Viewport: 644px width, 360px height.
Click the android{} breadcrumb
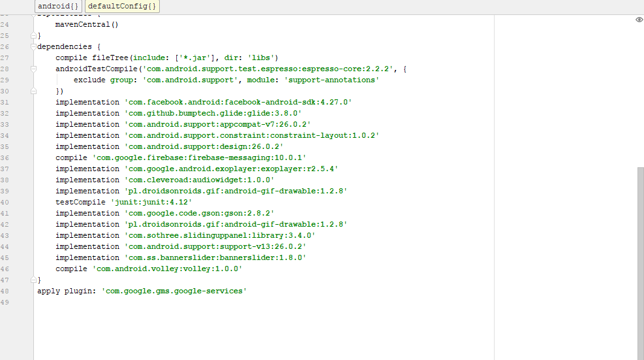58,6
